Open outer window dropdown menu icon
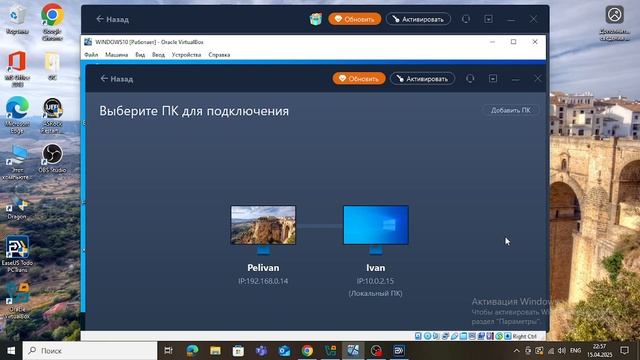This screenshot has height=360, width=640. point(489,19)
